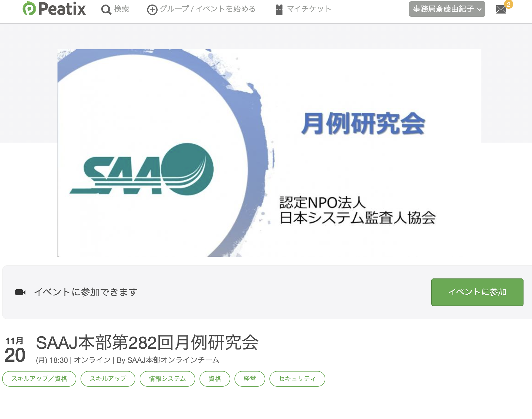The height and width of the screenshot is (419, 532).
Task: Click the 月例研究会 event banner image
Action: 269,153
